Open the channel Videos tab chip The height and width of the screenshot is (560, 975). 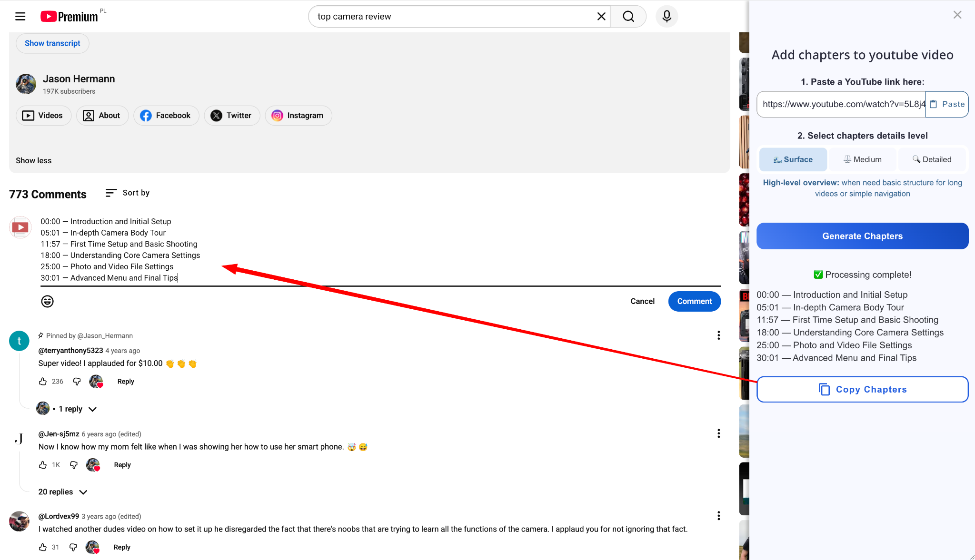[43, 116]
